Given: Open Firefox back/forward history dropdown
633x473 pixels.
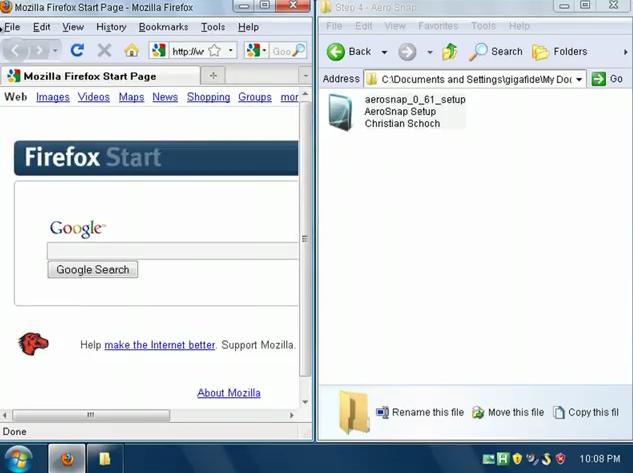Looking at the screenshot, I should (55, 50).
